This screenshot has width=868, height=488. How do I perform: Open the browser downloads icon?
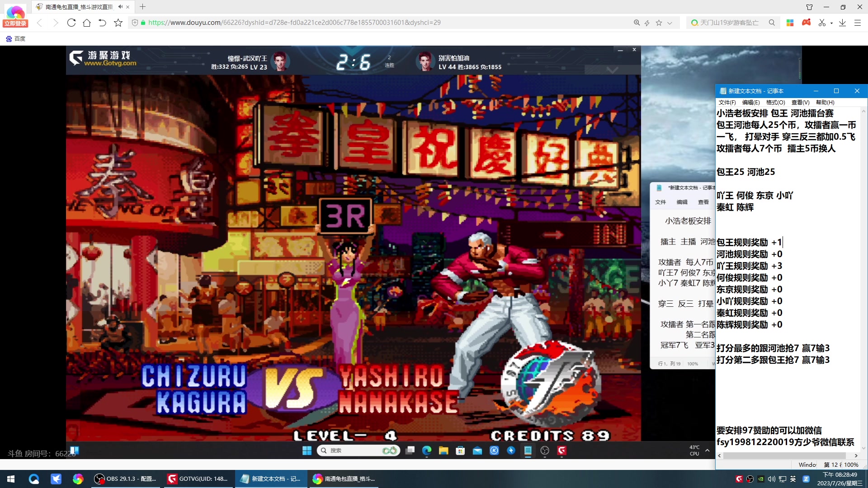(842, 23)
